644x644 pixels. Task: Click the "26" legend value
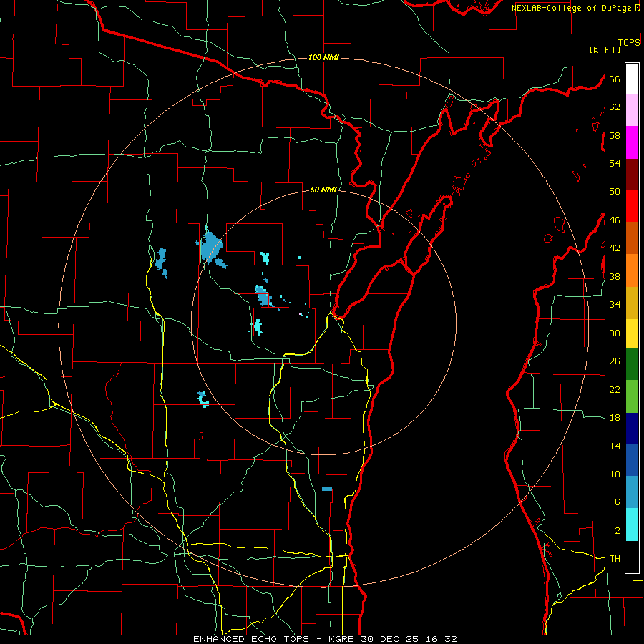(x=615, y=361)
